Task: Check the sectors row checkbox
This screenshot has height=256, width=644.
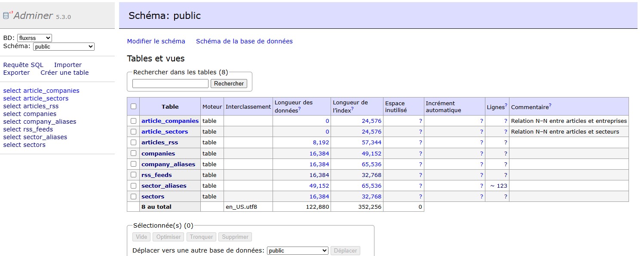Action: 133,196
